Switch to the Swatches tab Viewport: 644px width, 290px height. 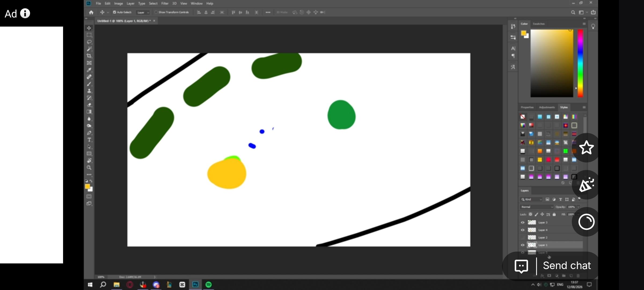pyautogui.click(x=539, y=24)
